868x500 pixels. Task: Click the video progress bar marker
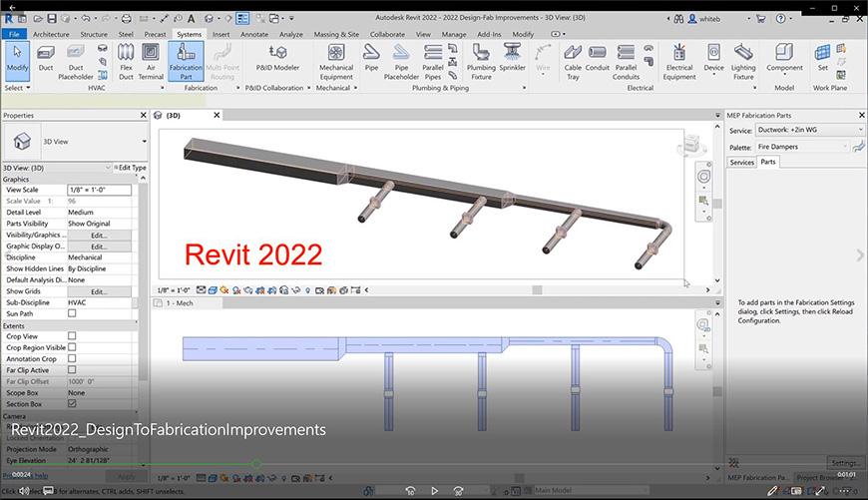point(256,464)
